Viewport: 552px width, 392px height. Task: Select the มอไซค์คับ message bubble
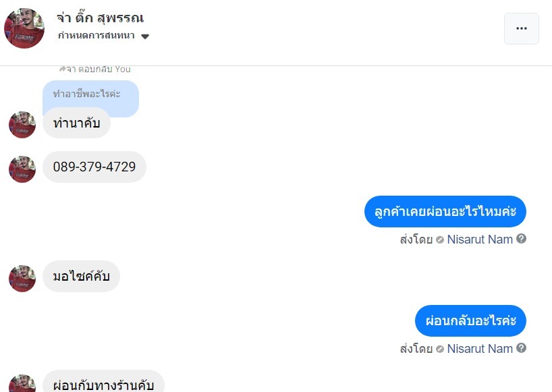pos(81,276)
